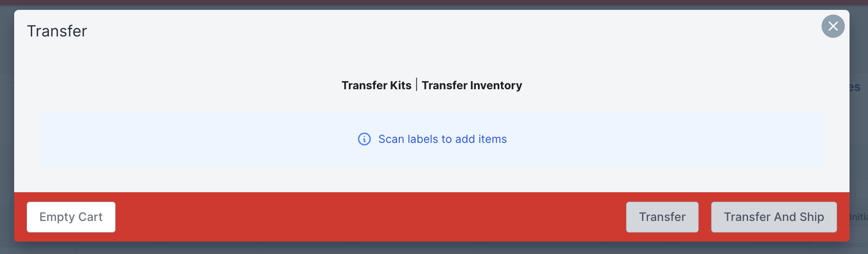
Task: Click the info circle icon in the banner
Action: point(364,139)
